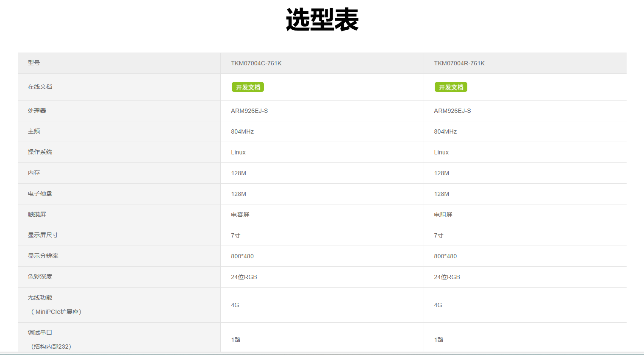644x355 pixels.
Task: Click the 电阻屏 touchscreen value
Action: click(x=443, y=215)
